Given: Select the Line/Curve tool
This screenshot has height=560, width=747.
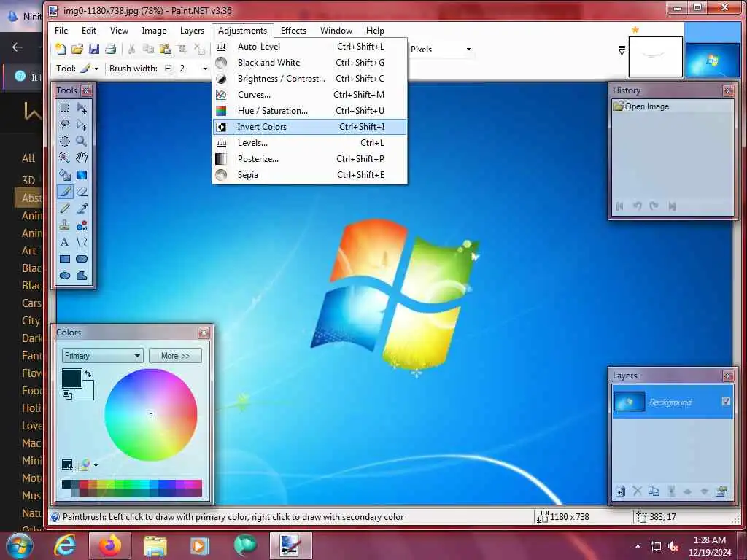Looking at the screenshot, I should (82, 242).
